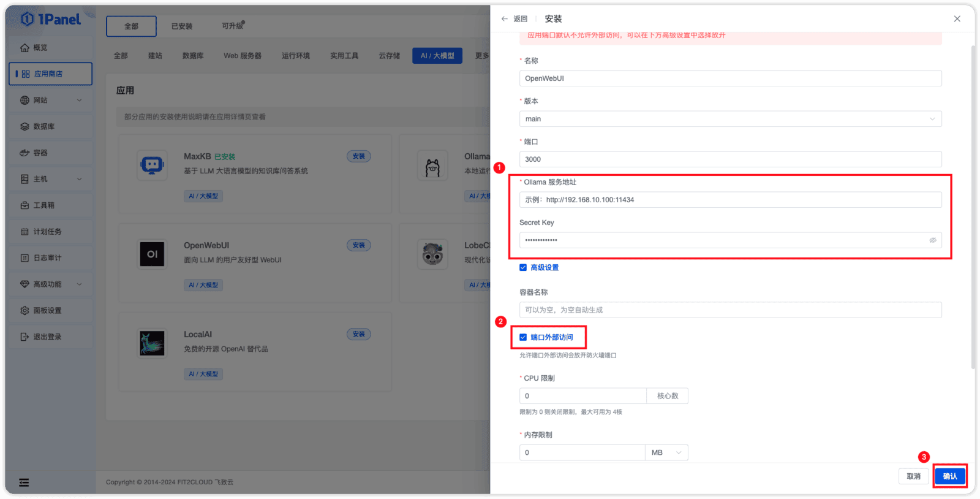Switch to the 全部 top tab
The height and width of the screenshot is (499, 980).
pos(131,26)
